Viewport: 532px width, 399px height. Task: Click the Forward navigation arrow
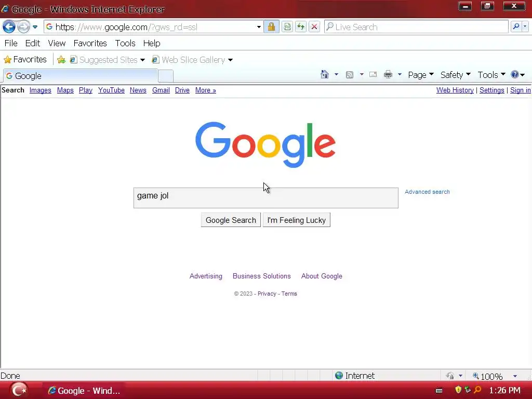coord(23,26)
